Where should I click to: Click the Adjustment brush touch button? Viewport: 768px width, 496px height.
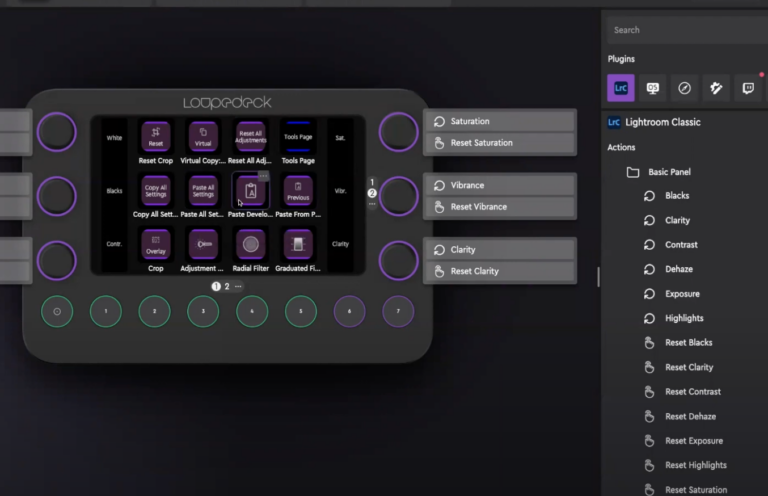pos(203,244)
